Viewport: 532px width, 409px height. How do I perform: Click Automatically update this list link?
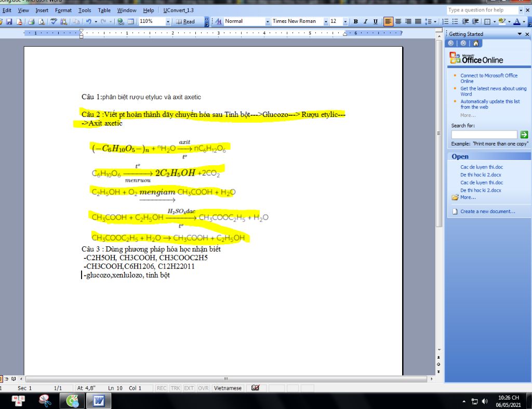(490, 104)
